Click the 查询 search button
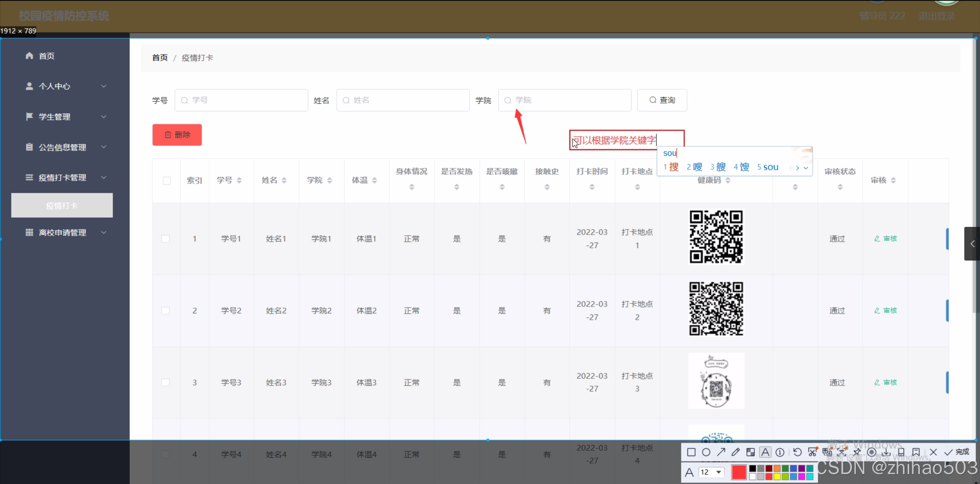Screen dimensions: 980x484 click(662, 100)
